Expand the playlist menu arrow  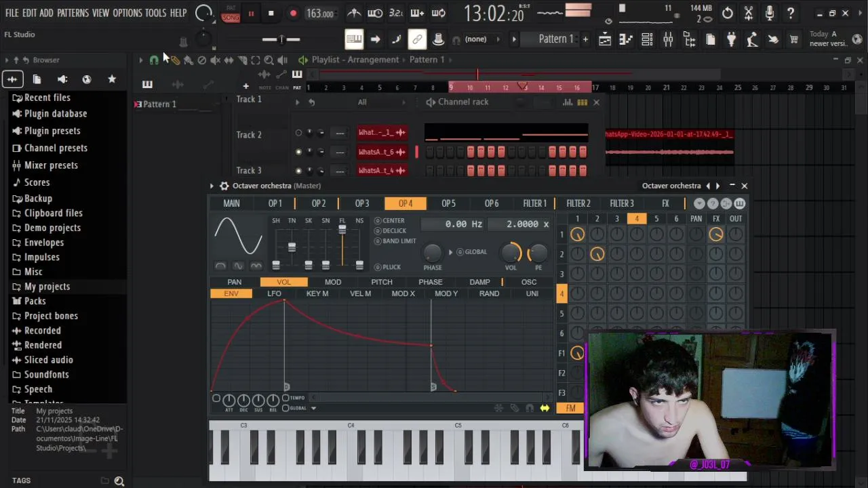pos(140,60)
